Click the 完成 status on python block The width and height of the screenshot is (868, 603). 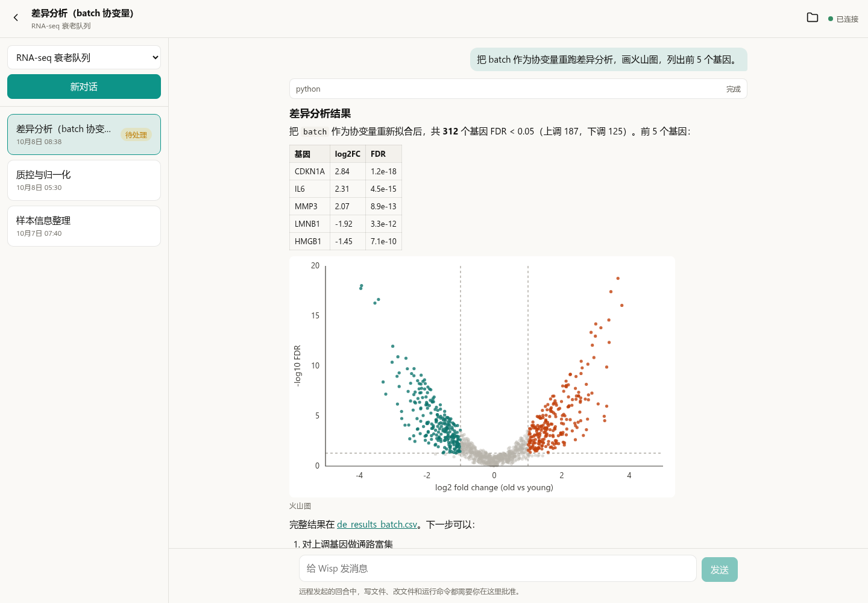coord(733,89)
